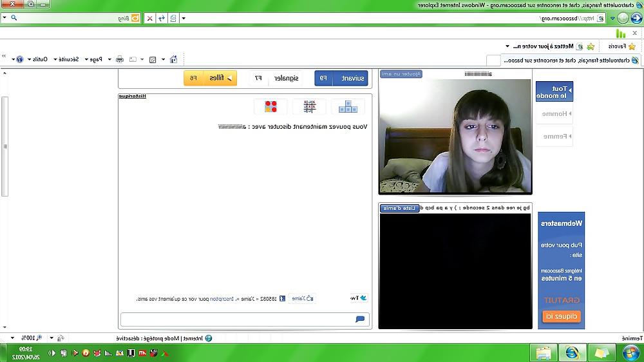
Task: Click inside the chat message input field
Action: [245, 319]
